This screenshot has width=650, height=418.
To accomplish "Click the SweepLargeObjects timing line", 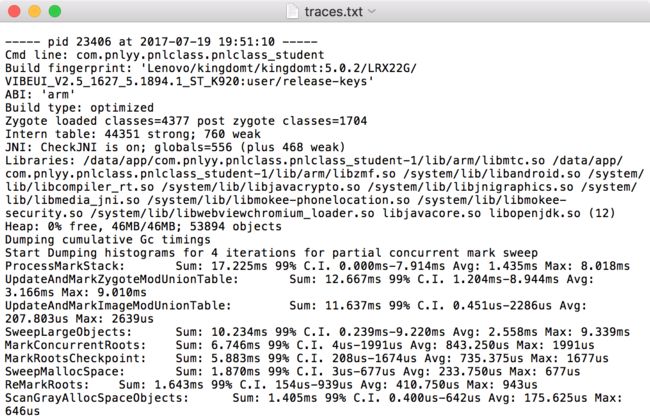I will pyautogui.click(x=317, y=332).
